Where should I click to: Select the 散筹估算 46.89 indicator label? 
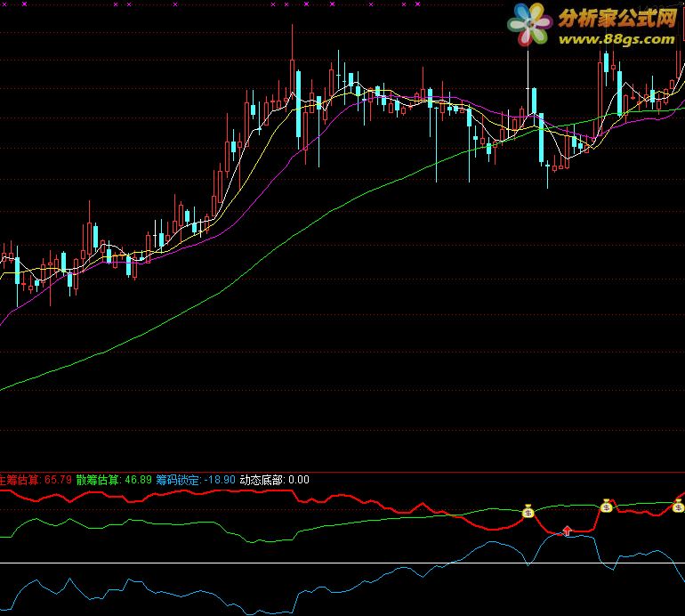114,480
